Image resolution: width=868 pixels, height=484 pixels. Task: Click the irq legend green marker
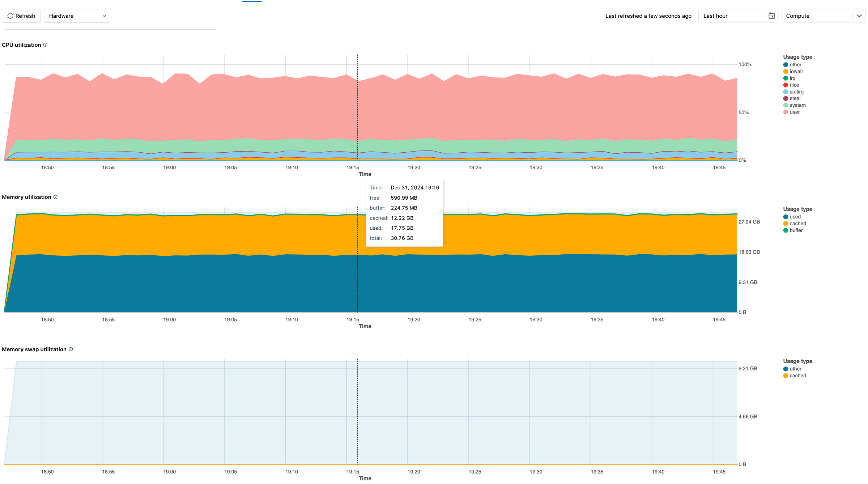(x=786, y=78)
